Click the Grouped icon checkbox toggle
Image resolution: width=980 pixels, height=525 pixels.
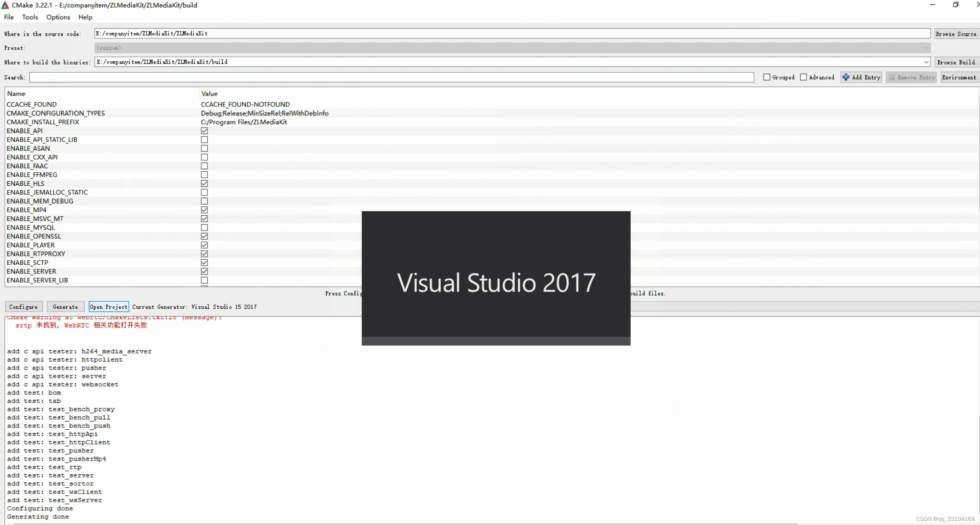[x=767, y=77]
